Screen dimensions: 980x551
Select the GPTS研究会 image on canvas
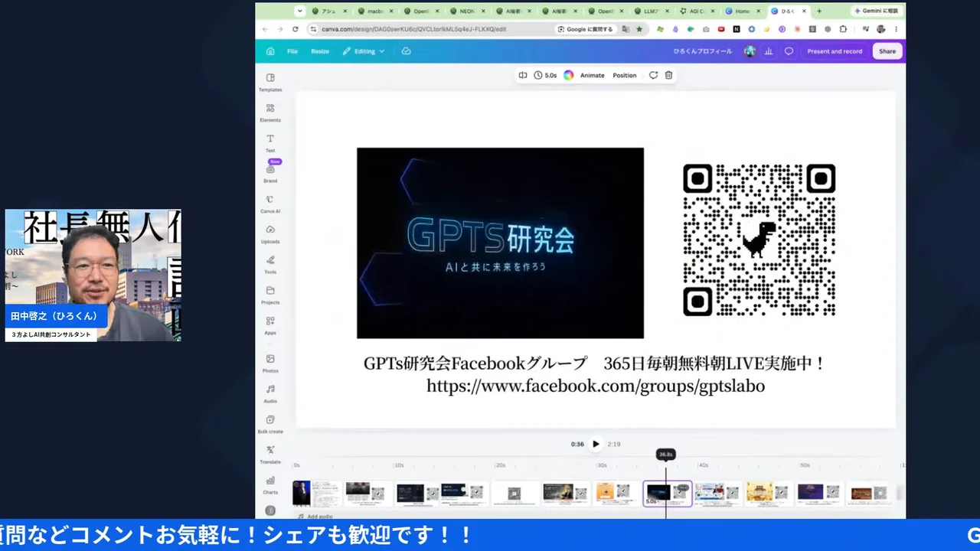(500, 243)
